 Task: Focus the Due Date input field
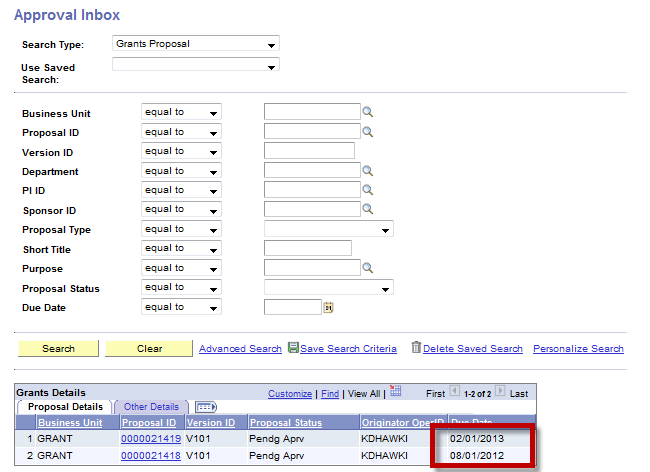pos(293,307)
